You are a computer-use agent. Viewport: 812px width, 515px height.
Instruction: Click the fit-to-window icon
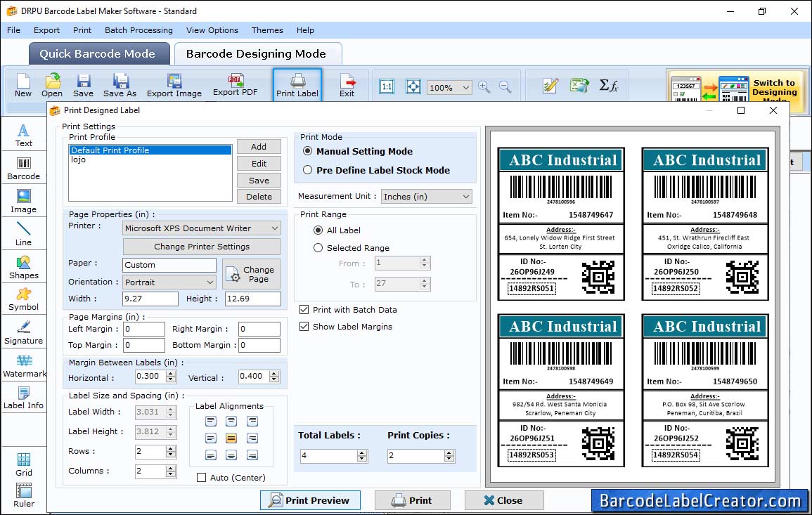(413, 86)
